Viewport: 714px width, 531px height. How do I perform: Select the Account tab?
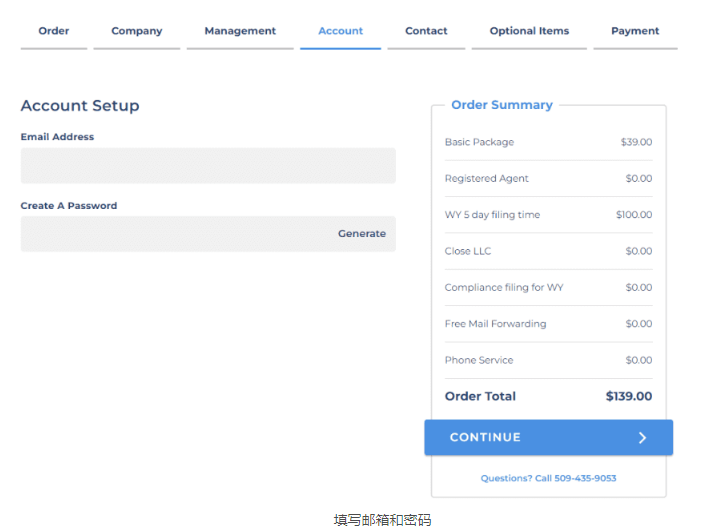click(x=340, y=31)
